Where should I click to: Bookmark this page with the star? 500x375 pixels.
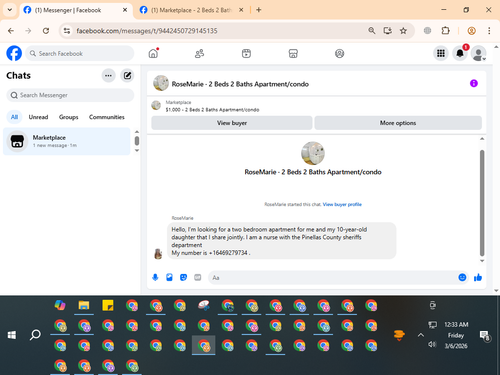pyautogui.click(x=403, y=31)
